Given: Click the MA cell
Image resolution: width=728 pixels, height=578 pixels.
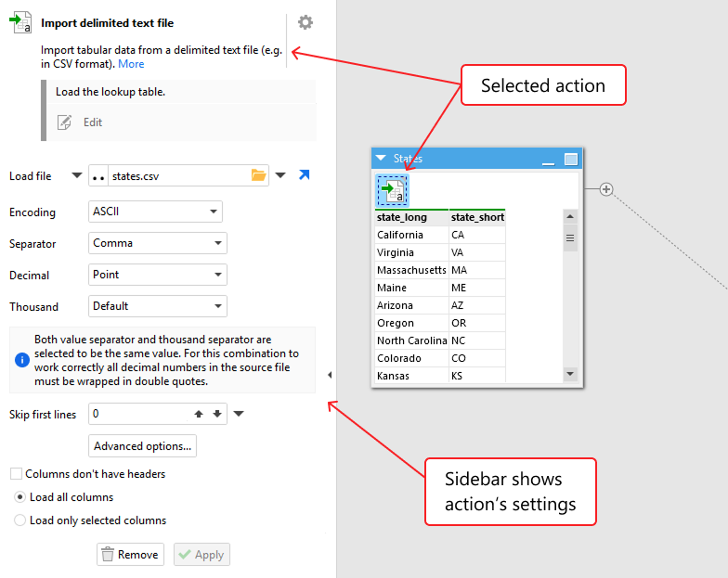Looking at the screenshot, I should pos(477,270).
